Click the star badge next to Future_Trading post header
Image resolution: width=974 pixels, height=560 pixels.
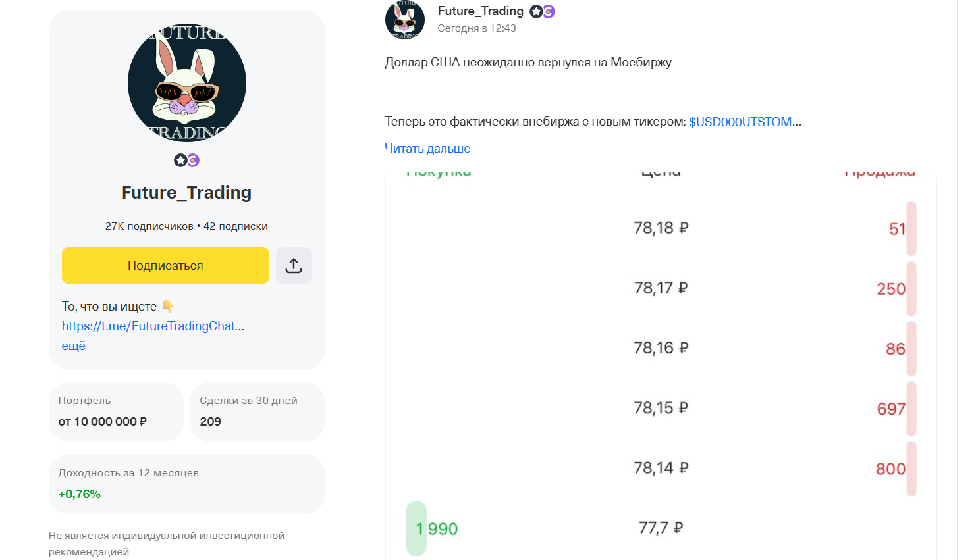pos(535,11)
